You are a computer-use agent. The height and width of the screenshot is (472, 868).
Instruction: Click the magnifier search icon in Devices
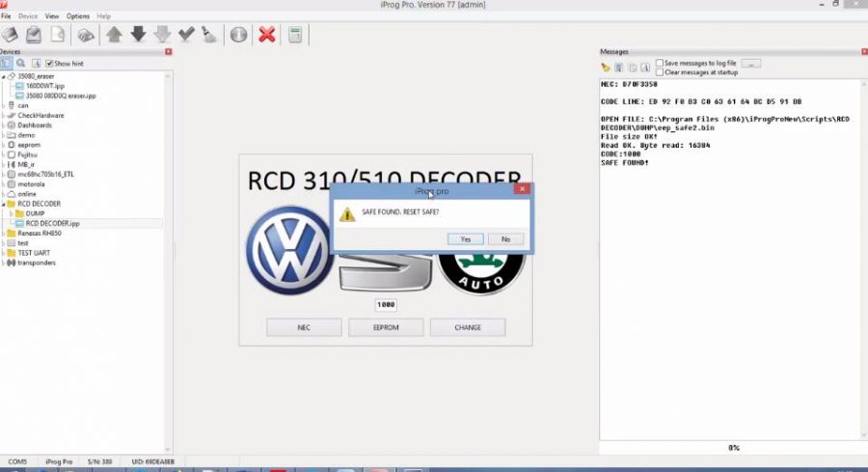[x=20, y=63]
